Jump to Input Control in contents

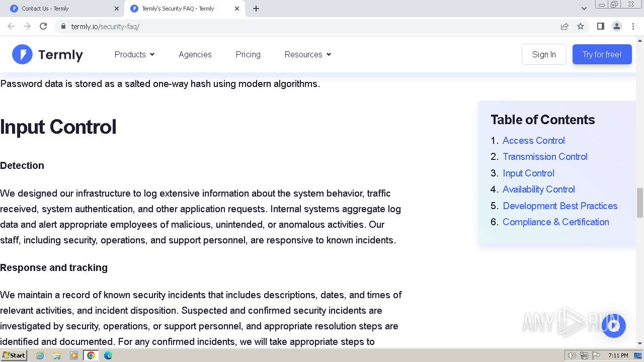point(528,173)
